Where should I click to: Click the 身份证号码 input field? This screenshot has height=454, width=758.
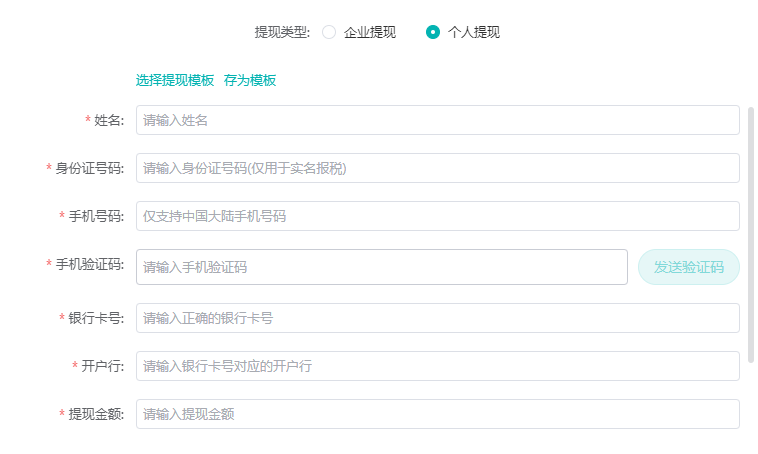tap(437, 168)
